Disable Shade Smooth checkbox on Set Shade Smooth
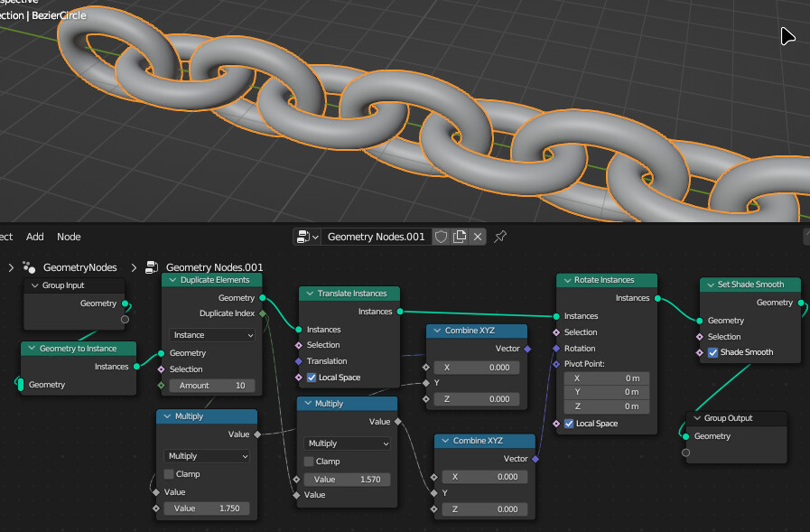 point(712,352)
